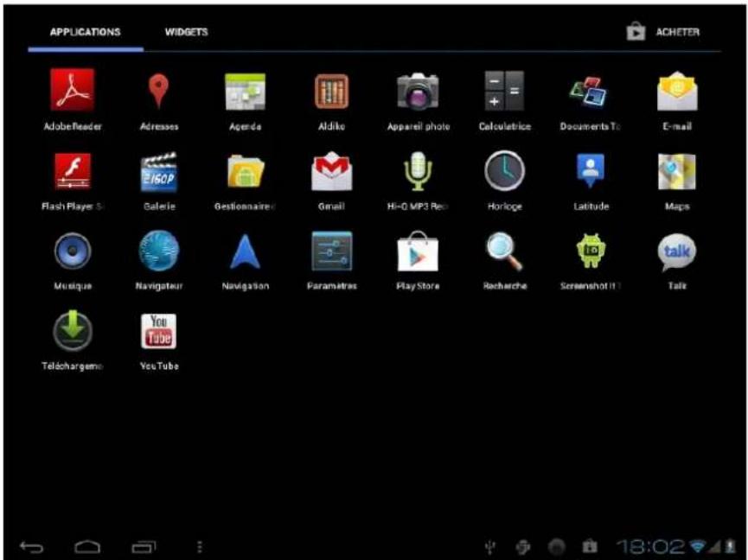Tap the Android debugging status icon
Image resolution: width=748 pixels, height=560 pixels.
coord(523,547)
